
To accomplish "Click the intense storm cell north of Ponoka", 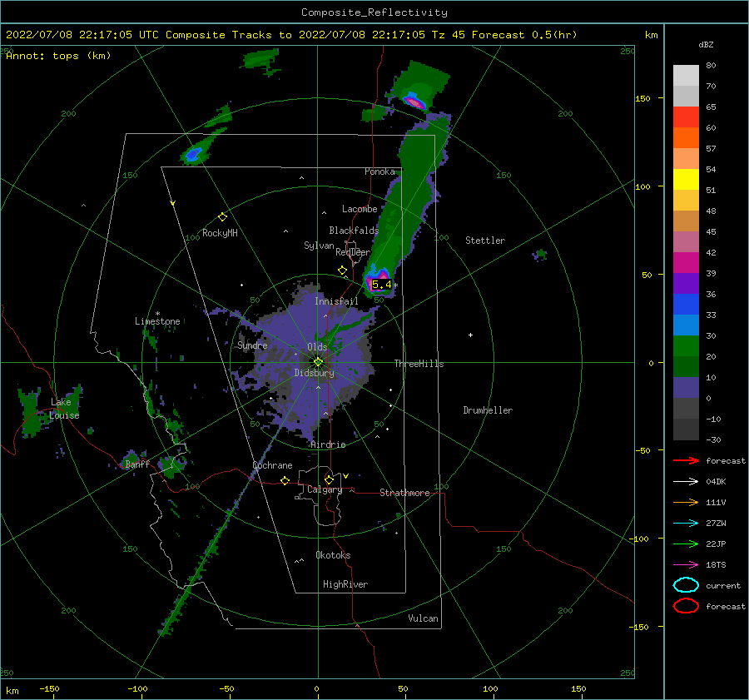I will click(414, 101).
